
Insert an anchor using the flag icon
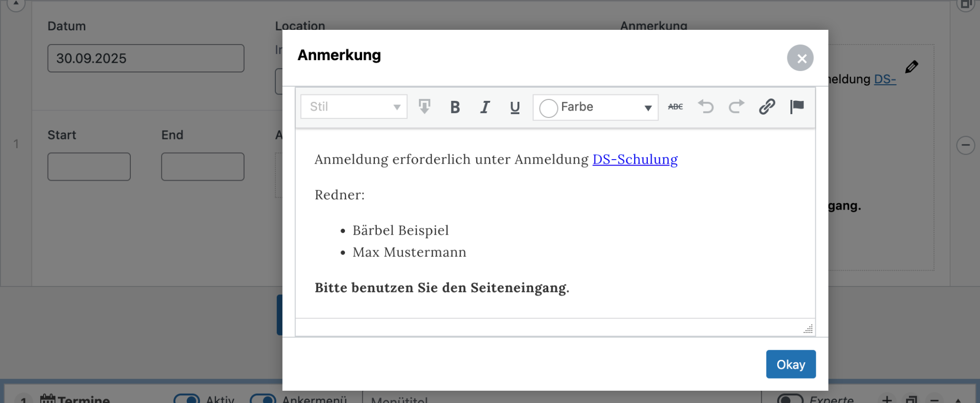coord(797,107)
